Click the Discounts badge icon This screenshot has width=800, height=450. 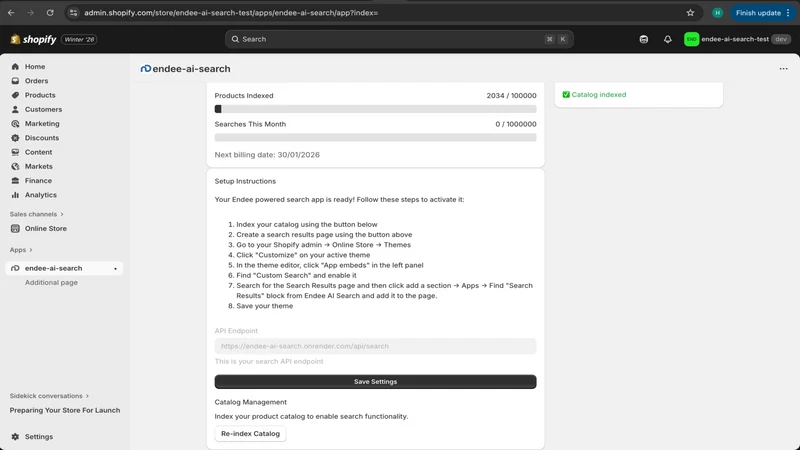point(15,138)
